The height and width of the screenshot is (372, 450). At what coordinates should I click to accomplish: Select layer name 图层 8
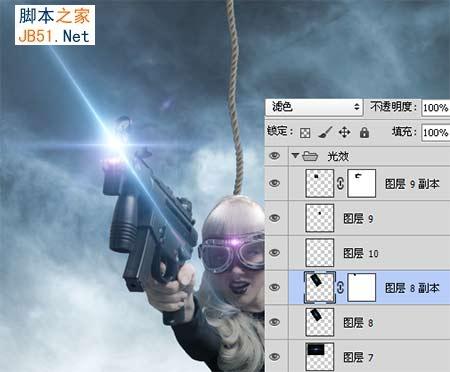tap(358, 323)
